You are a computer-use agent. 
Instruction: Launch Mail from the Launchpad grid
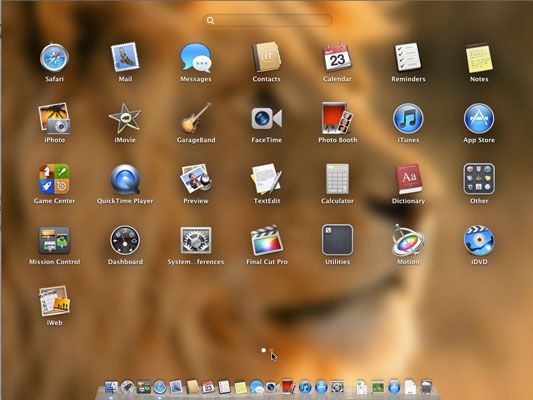point(125,57)
